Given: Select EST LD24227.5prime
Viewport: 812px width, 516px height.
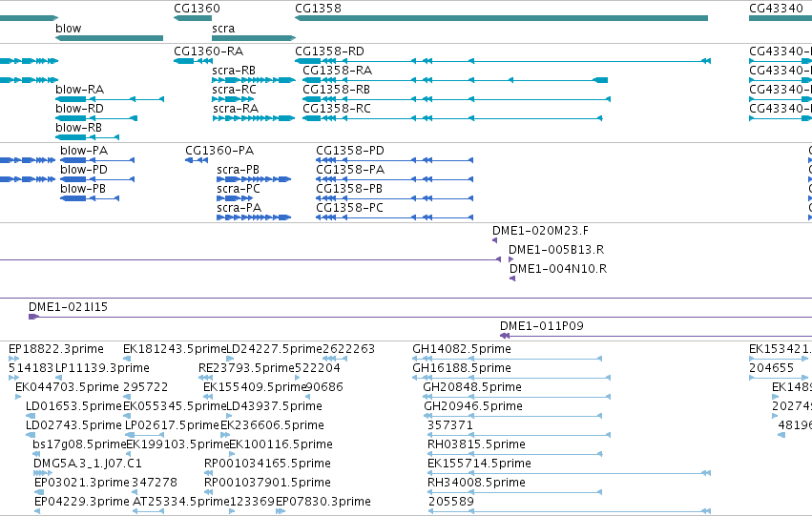Looking at the screenshot, I should tap(275, 349).
